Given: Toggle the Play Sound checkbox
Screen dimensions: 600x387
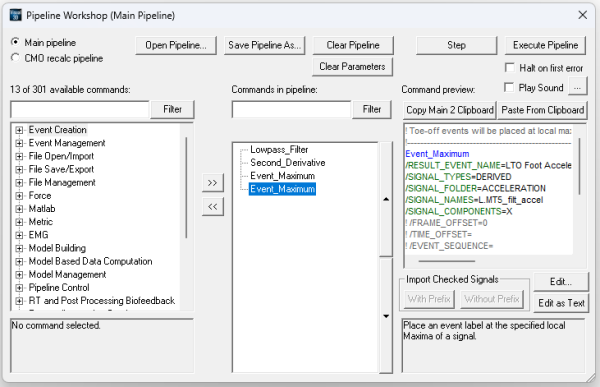Looking at the screenshot, I should [x=509, y=87].
